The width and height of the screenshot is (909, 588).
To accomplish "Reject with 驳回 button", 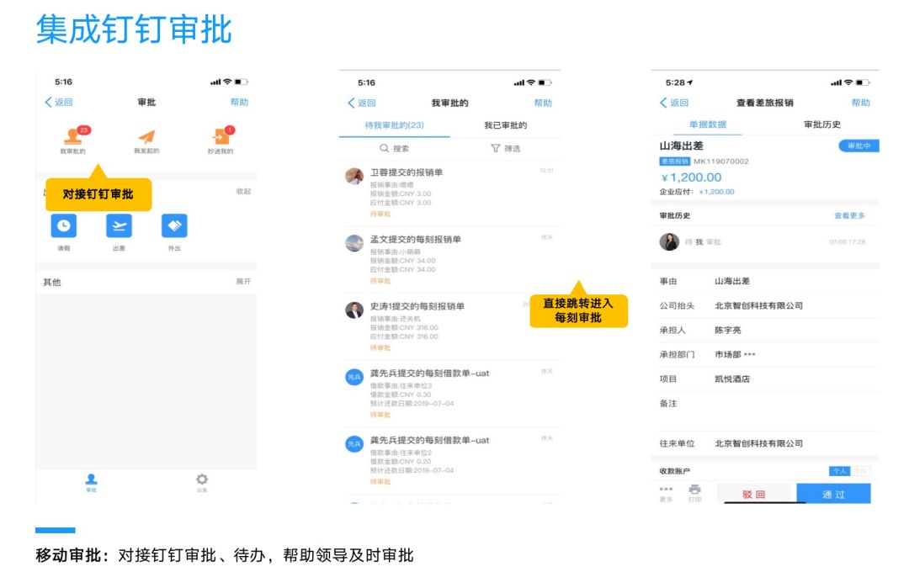I will (754, 494).
